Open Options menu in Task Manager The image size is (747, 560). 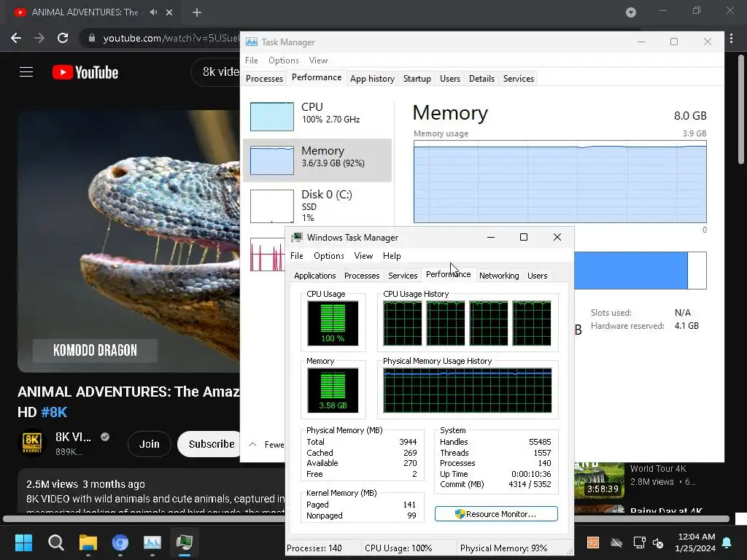click(x=284, y=61)
